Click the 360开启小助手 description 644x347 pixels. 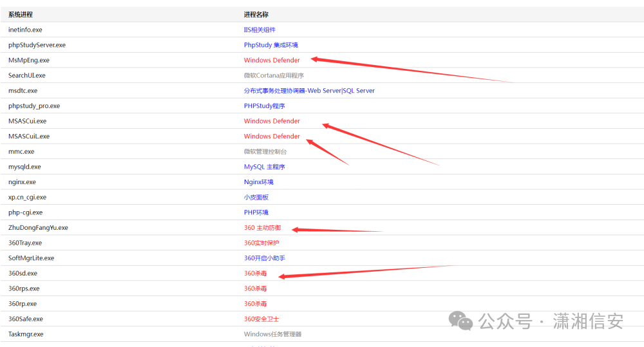coord(265,258)
